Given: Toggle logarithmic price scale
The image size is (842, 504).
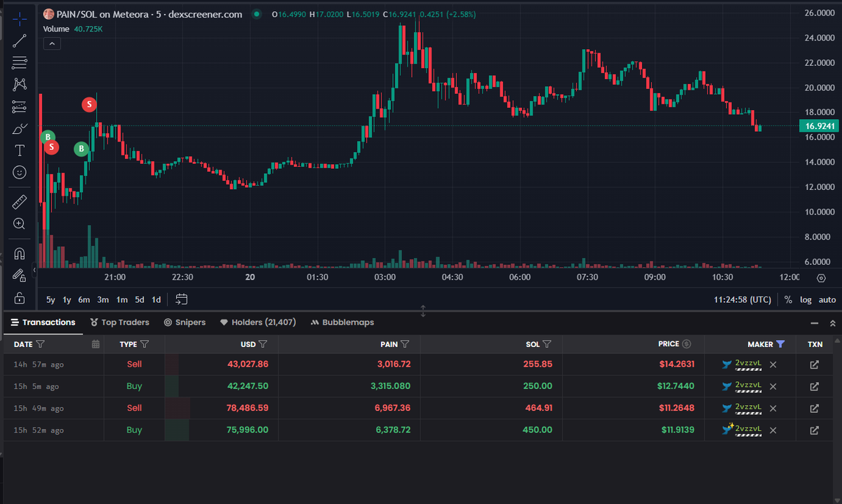Looking at the screenshot, I should pyautogui.click(x=806, y=299).
